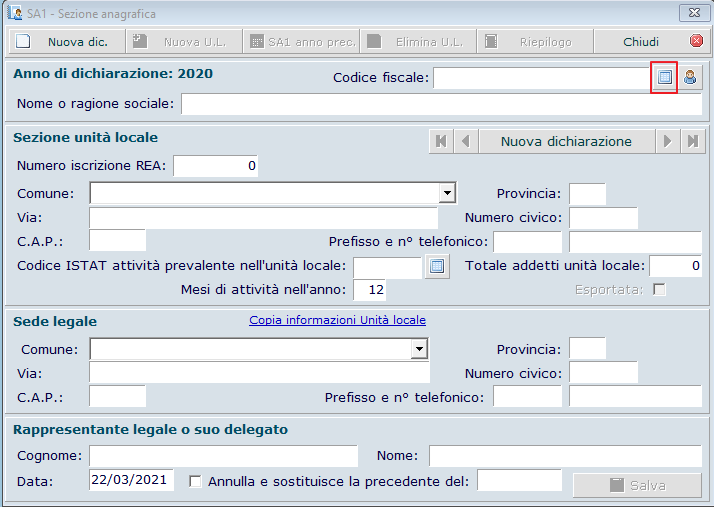Focus the Numero iscrizione REA field

click(216, 166)
